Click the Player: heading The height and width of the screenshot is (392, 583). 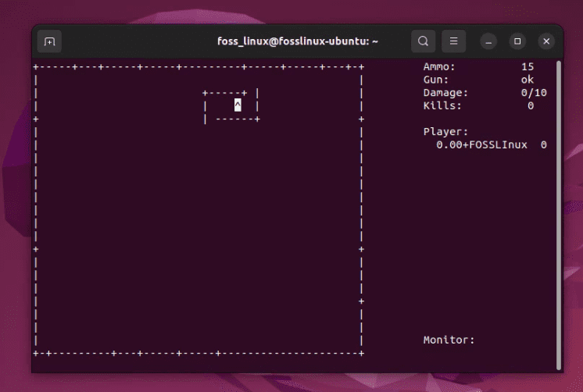pyautogui.click(x=445, y=132)
